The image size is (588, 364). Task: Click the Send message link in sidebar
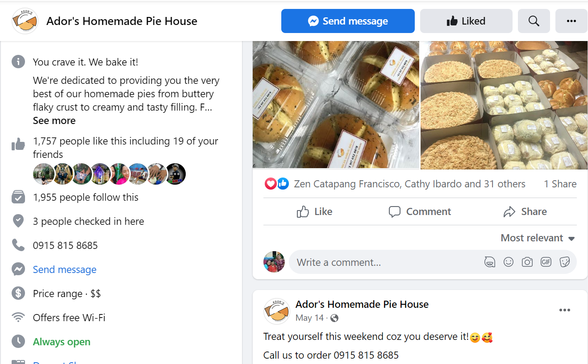click(x=65, y=269)
